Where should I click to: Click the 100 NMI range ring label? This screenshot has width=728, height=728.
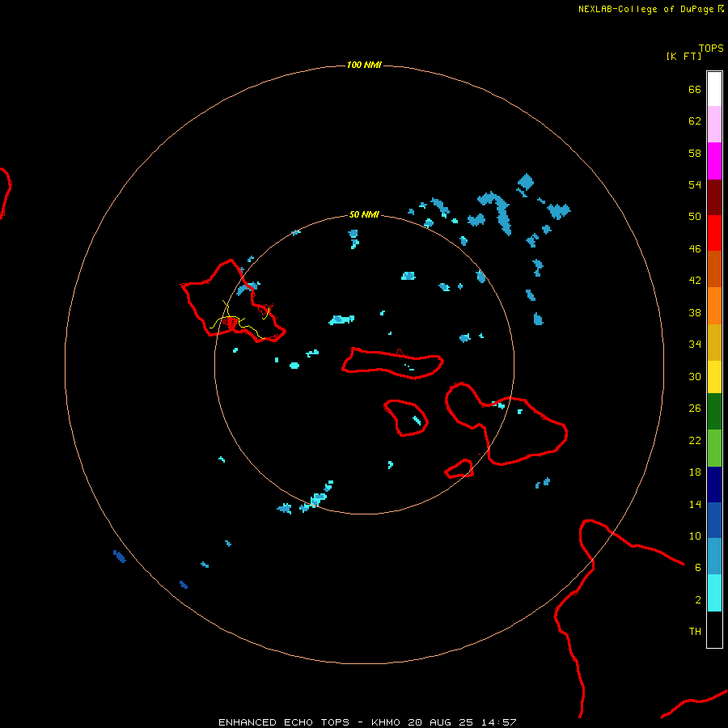coord(364,65)
